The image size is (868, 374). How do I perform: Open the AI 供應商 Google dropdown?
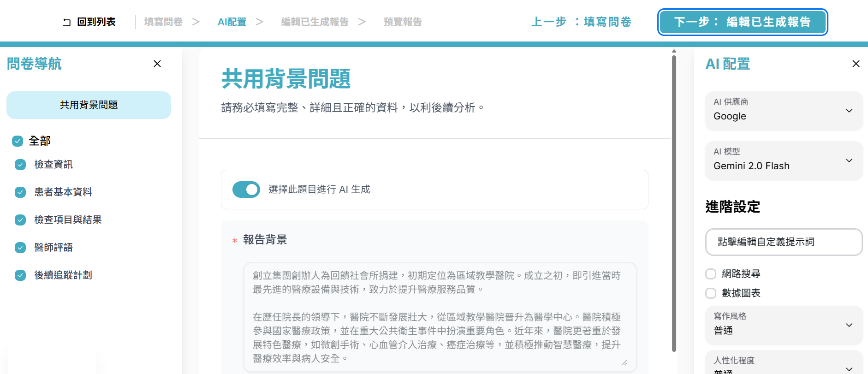point(784,111)
